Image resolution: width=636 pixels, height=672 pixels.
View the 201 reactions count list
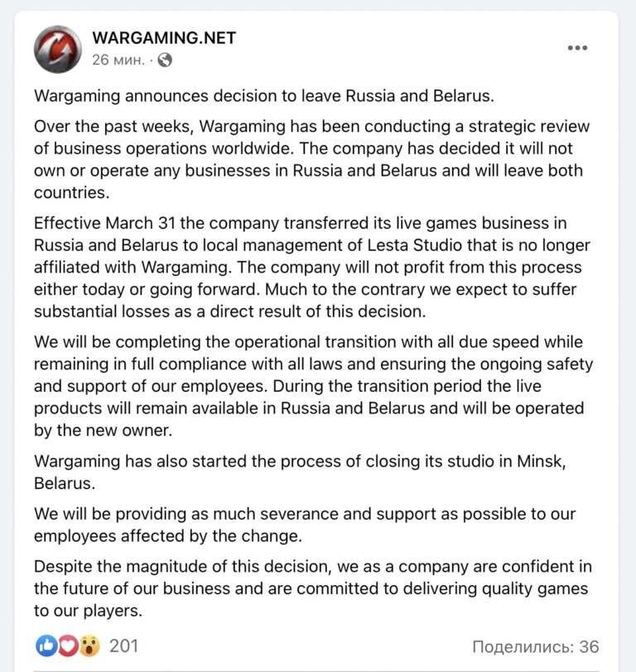click(123, 645)
